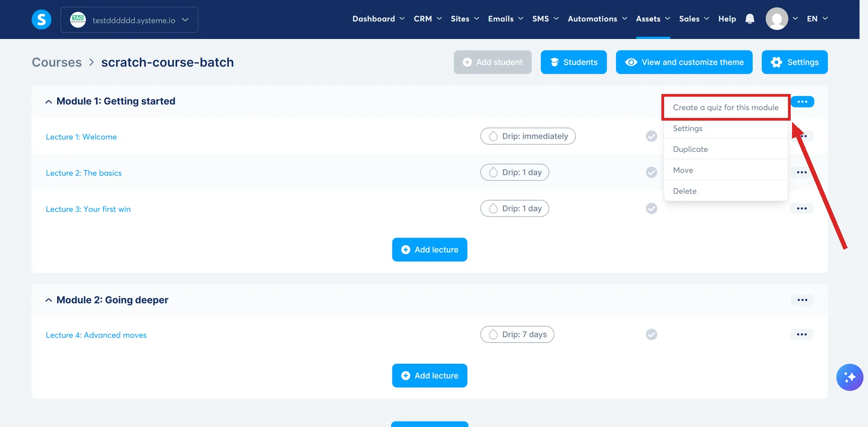Toggle checkmark status for Lecture 4: Advanced moves
The height and width of the screenshot is (427, 868).
(x=651, y=334)
